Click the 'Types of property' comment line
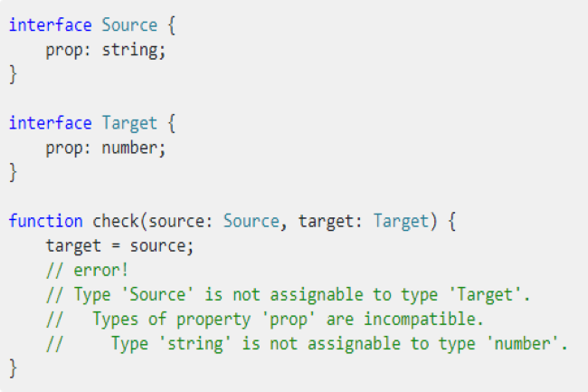 (265, 320)
